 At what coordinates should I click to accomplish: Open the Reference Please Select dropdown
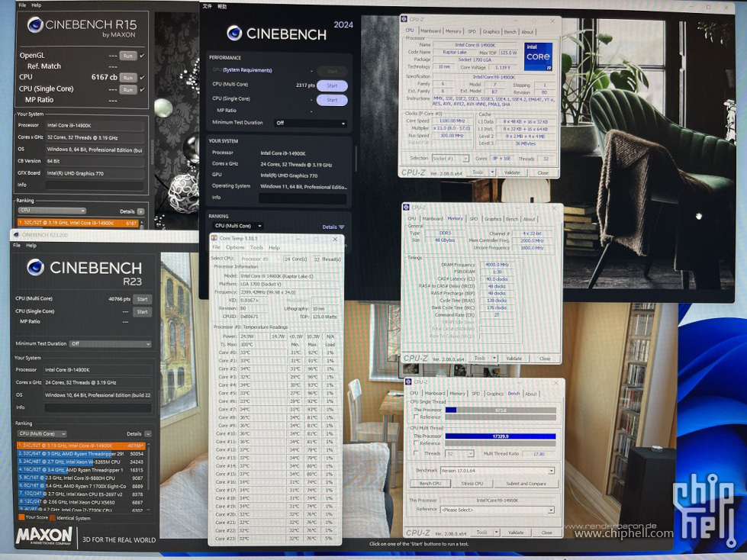497,510
